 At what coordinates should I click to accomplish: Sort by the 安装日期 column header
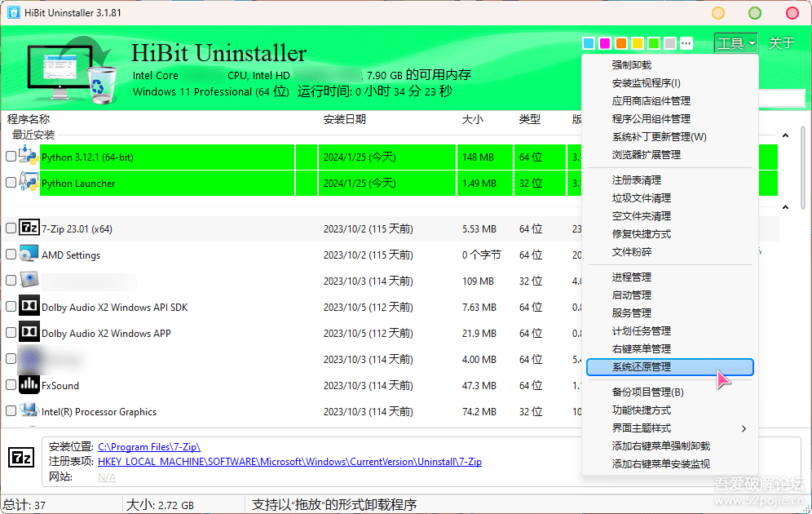point(344,119)
